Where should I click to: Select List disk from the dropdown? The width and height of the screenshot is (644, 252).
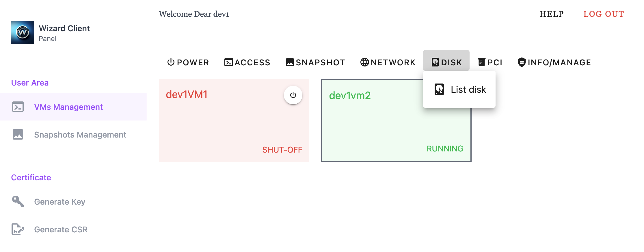[468, 90]
